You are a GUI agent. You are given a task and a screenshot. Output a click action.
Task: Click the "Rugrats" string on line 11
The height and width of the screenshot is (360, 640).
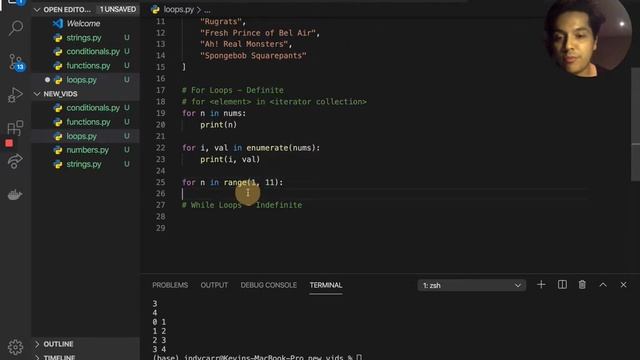(221, 21)
